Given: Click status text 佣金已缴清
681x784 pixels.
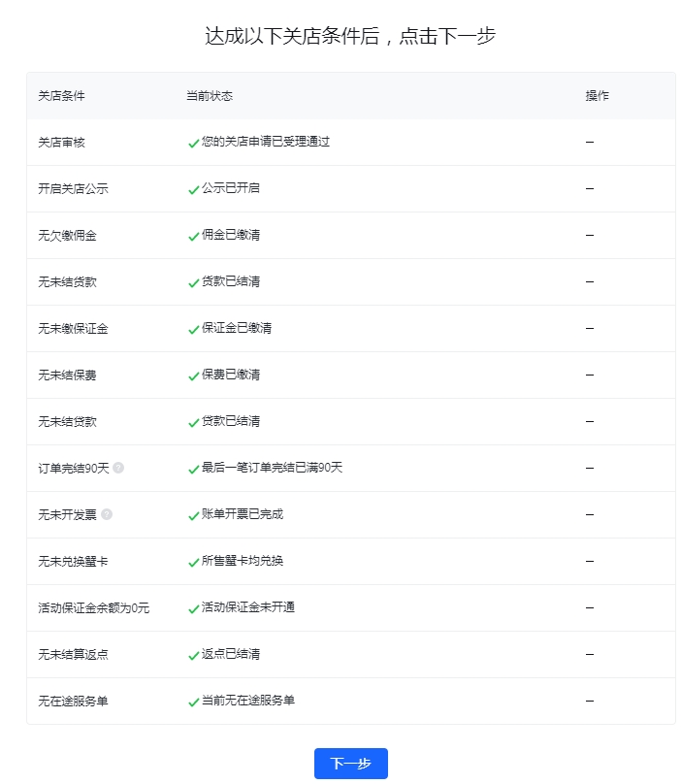Looking at the screenshot, I should pyautogui.click(x=231, y=235).
